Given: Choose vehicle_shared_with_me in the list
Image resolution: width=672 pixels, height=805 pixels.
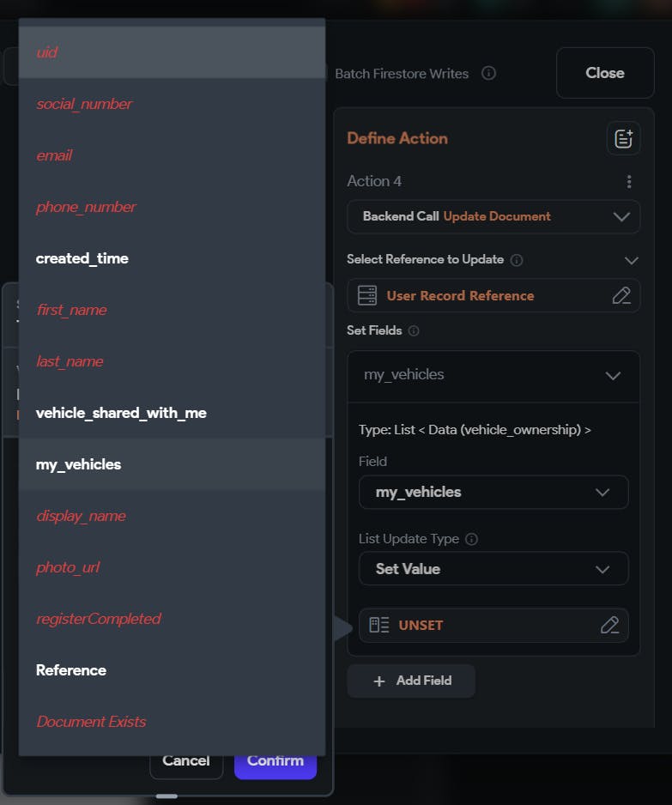Looking at the screenshot, I should coord(121,413).
